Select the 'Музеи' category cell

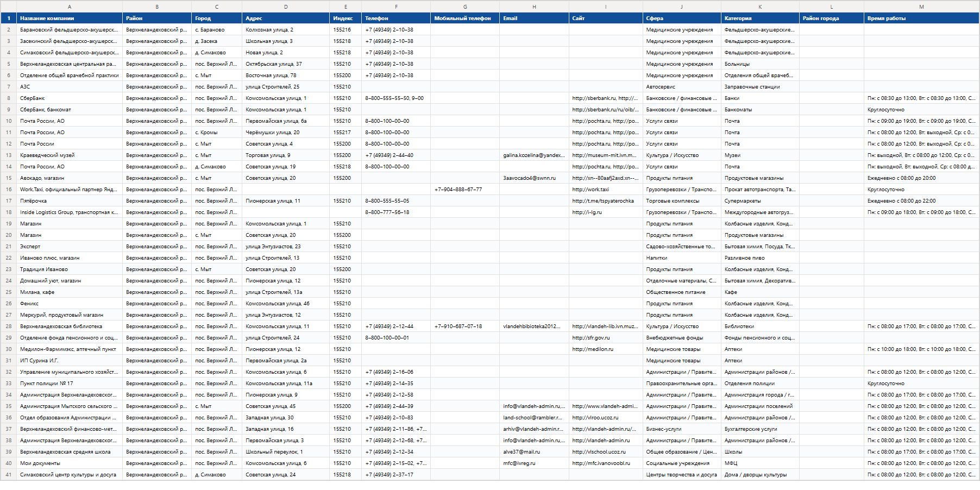(x=760, y=155)
